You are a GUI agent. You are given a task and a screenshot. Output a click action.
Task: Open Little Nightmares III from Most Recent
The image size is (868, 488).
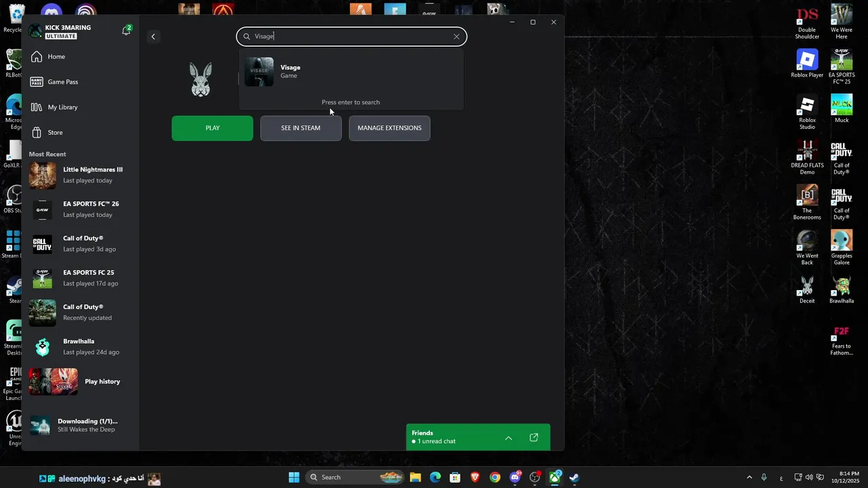pos(80,175)
